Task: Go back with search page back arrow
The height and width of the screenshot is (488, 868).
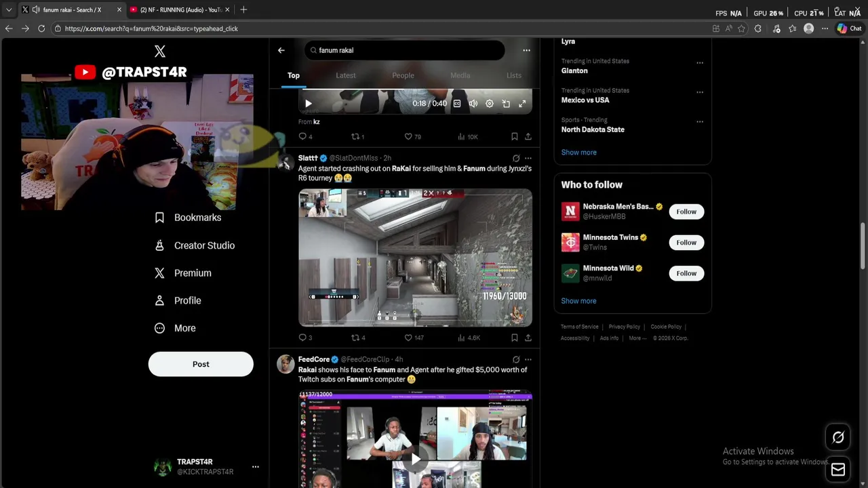Action: (281, 50)
